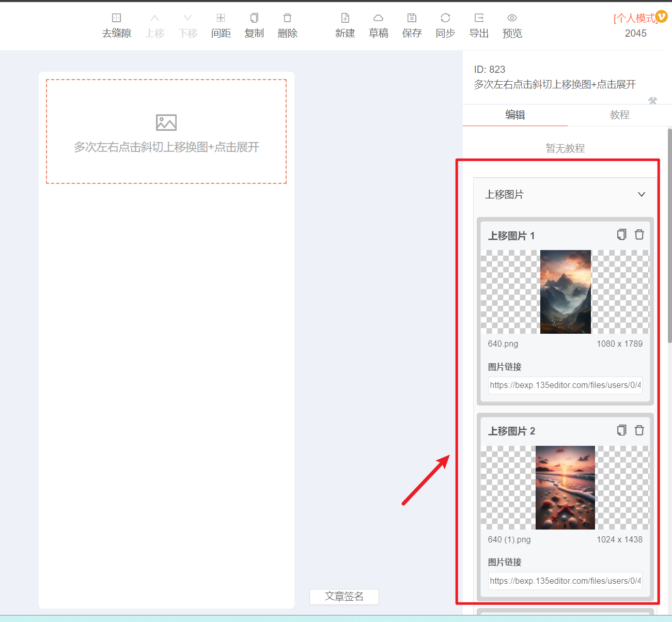The image size is (672, 622).
Task: Click the 2045 number under 个人模式
Action: click(x=636, y=33)
